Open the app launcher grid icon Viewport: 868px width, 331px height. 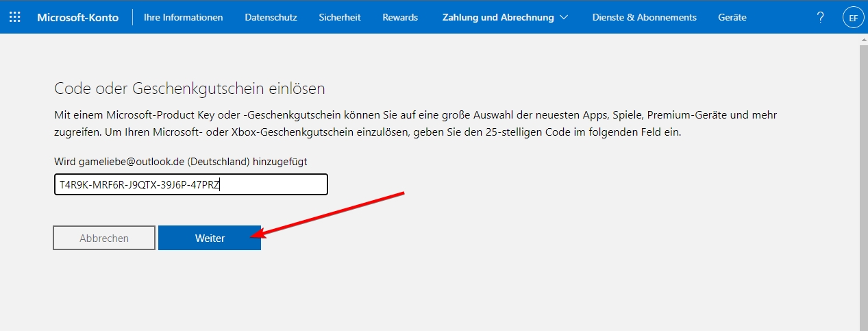coord(15,17)
